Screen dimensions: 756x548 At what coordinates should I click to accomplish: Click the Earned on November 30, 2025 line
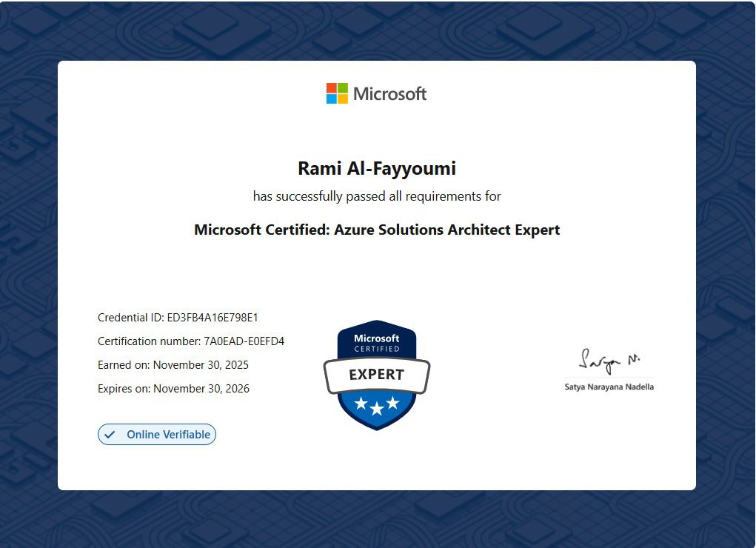click(173, 365)
